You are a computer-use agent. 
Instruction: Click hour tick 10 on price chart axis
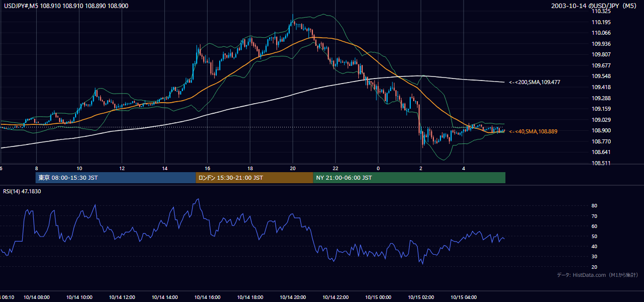pyautogui.click(x=79, y=169)
